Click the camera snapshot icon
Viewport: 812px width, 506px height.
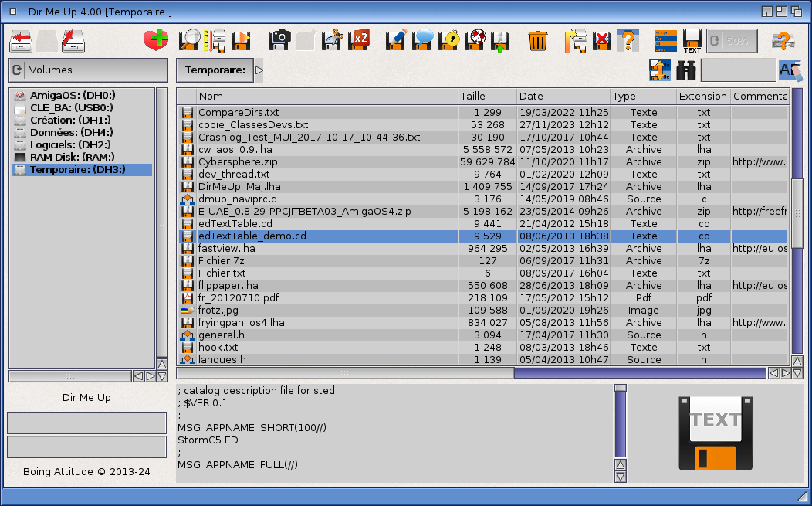[x=279, y=39]
